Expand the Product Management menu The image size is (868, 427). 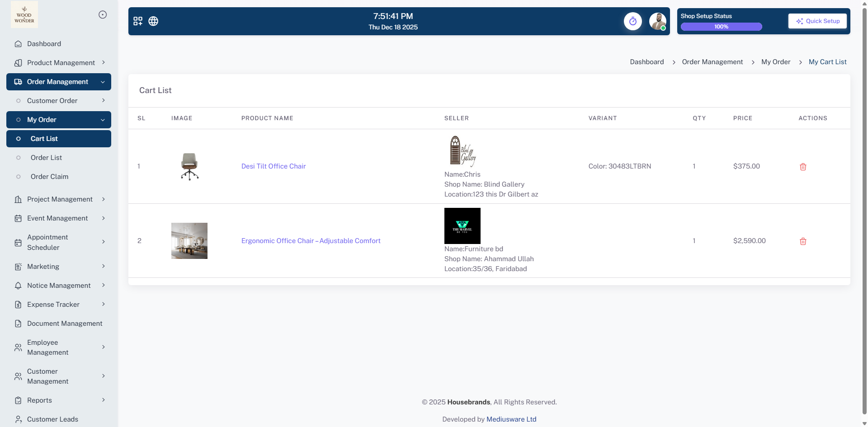pyautogui.click(x=61, y=63)
